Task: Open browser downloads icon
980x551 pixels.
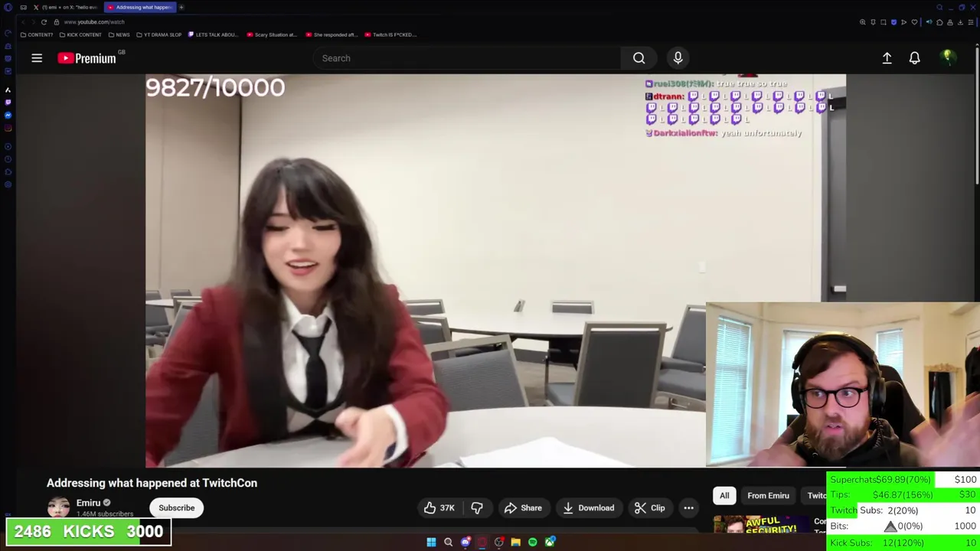Action: [960, 22]
